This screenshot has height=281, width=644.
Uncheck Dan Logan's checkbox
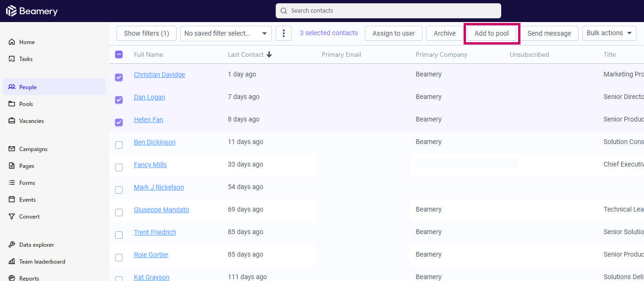tap(119, 100)
